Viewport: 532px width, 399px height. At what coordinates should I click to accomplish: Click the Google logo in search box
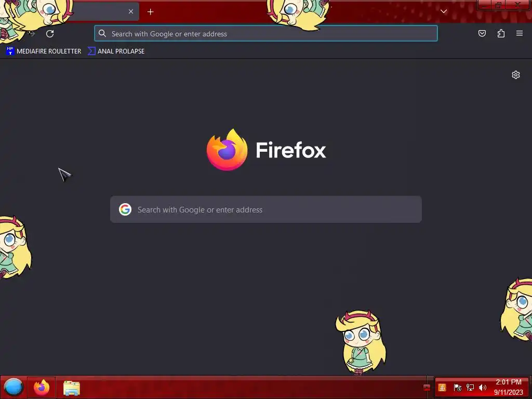click(x=125, y=209)
